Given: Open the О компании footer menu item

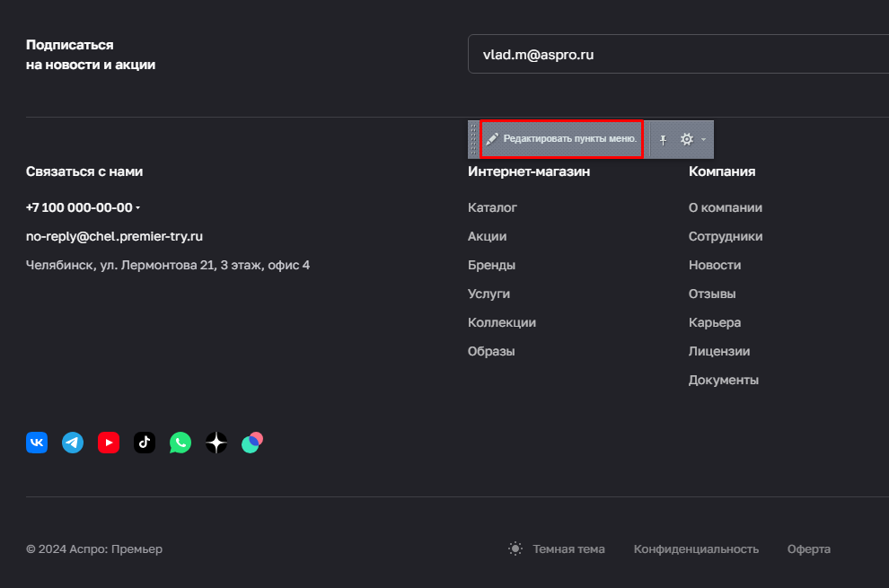Looking at the screenshot, I should click(x=726, y=207).
